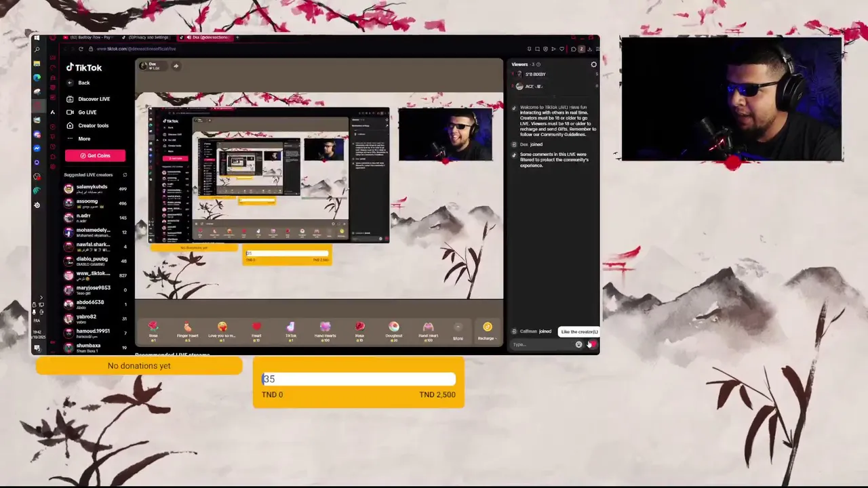Open yabro82 live stream
The width and height of the screenshot is (868, 488).
(x=96, y=319)
